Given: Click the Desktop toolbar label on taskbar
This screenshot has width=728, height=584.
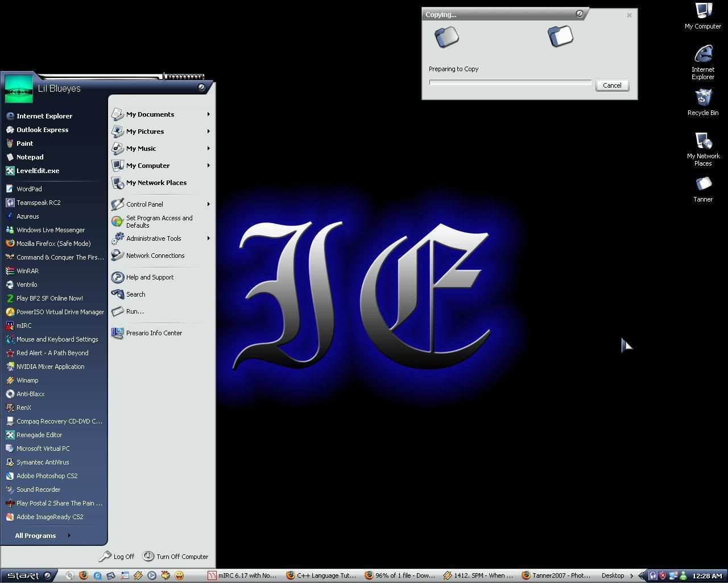Looking at the screenshot, I should [x=613, y=575].
